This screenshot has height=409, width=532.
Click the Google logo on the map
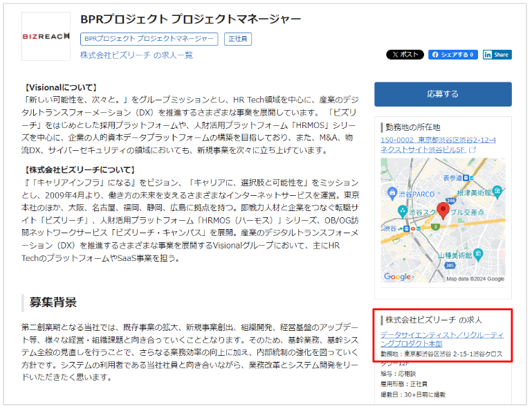click(x=397, y=277)
